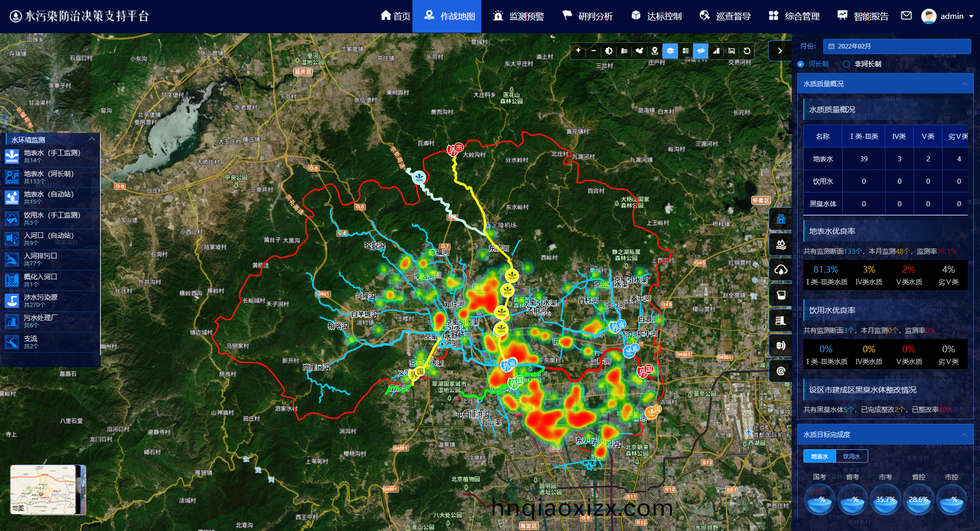The image size is (980, 531).
Task: Collapse the 水质质量概况 section
Action: click(x=964, y=84)
